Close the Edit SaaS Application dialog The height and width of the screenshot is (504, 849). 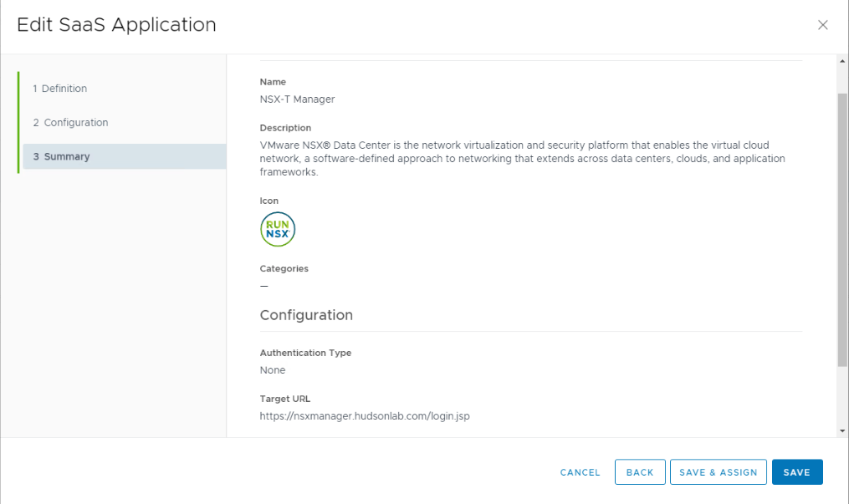[x=822, y=25]
